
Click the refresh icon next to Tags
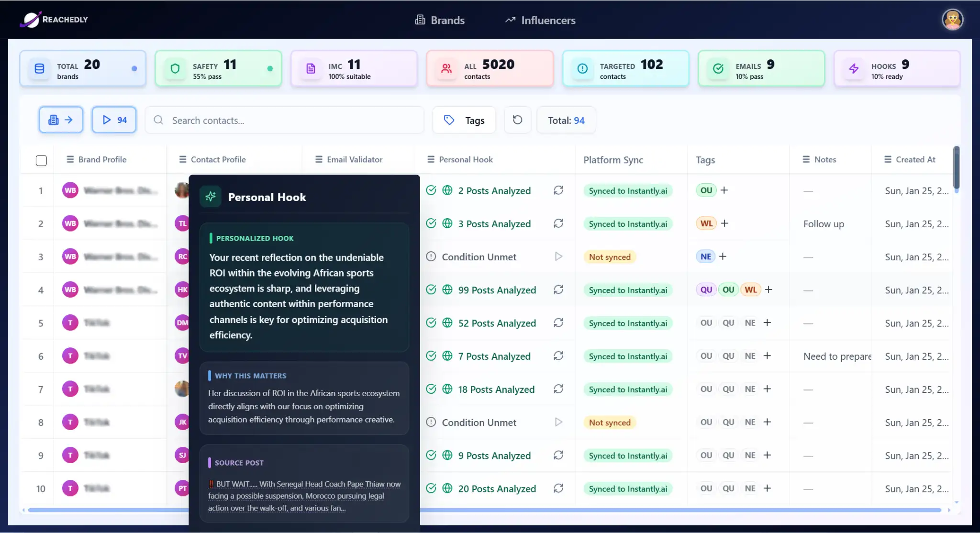point(517,120)
